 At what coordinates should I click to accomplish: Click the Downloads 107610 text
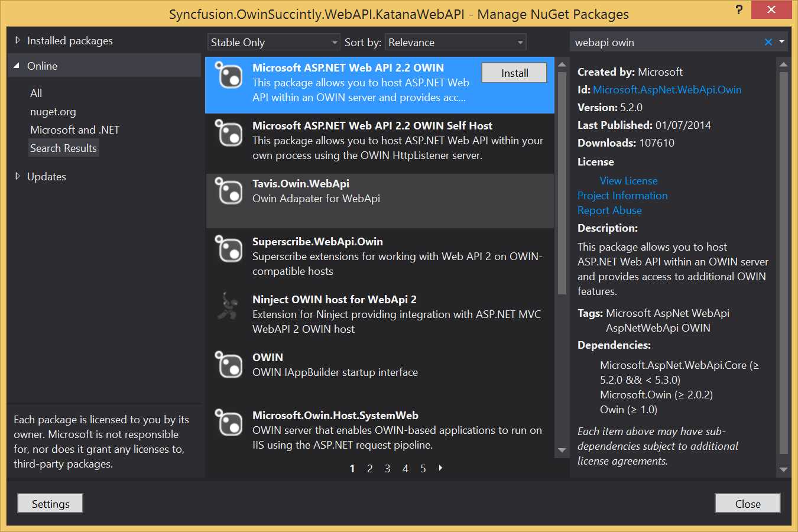pyautogui.click(x=626, y=142)
